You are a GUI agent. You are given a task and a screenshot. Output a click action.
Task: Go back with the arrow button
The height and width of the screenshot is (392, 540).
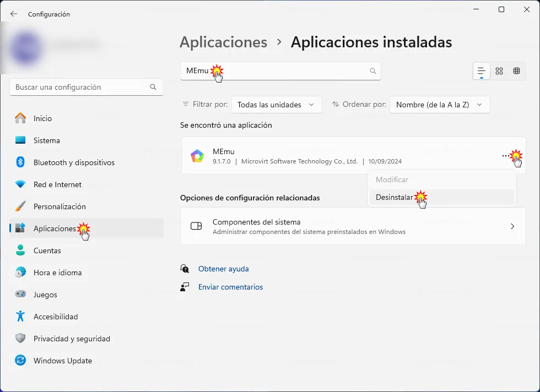[x=14, y=14]
